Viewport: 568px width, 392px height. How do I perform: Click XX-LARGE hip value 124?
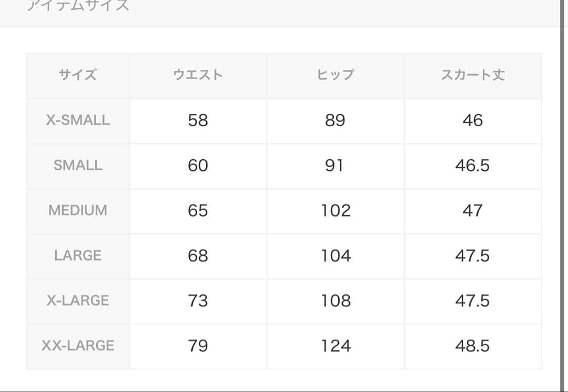click(x=336, y=346)
